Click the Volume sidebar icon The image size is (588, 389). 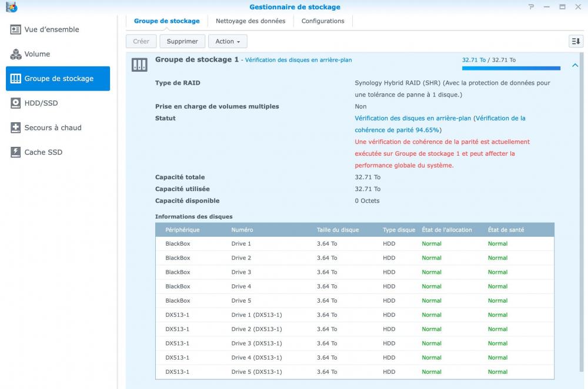[16, 54]
